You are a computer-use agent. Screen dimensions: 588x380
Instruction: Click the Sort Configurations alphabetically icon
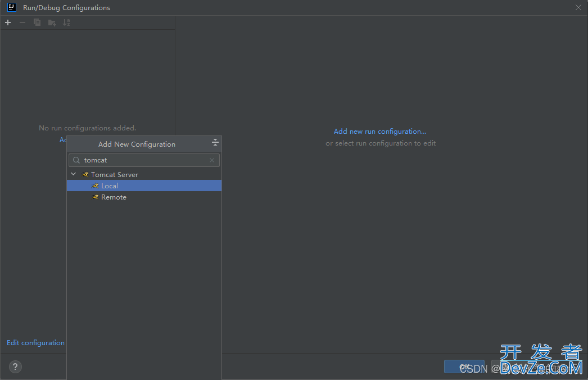(x=66, y=22)
